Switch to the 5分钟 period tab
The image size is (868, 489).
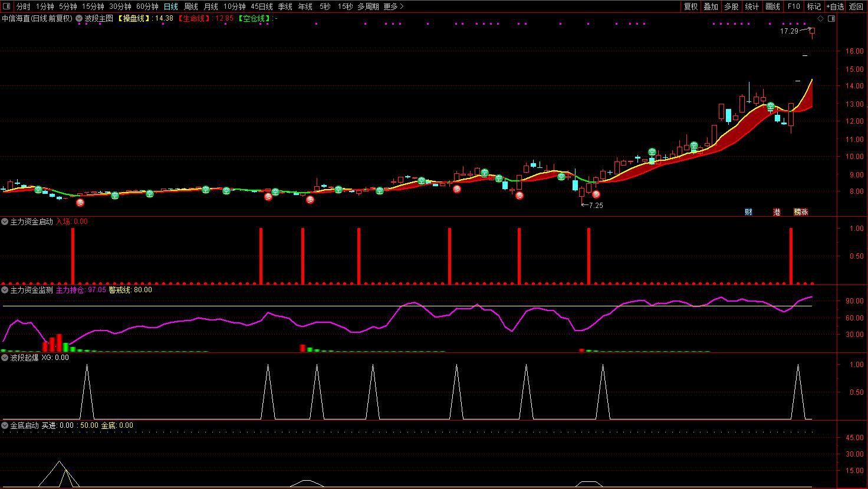68,6
